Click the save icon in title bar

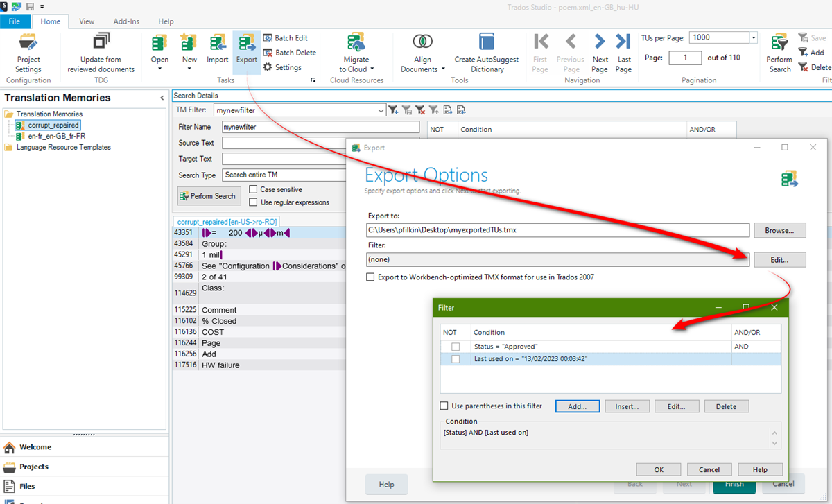click(31, 6)
